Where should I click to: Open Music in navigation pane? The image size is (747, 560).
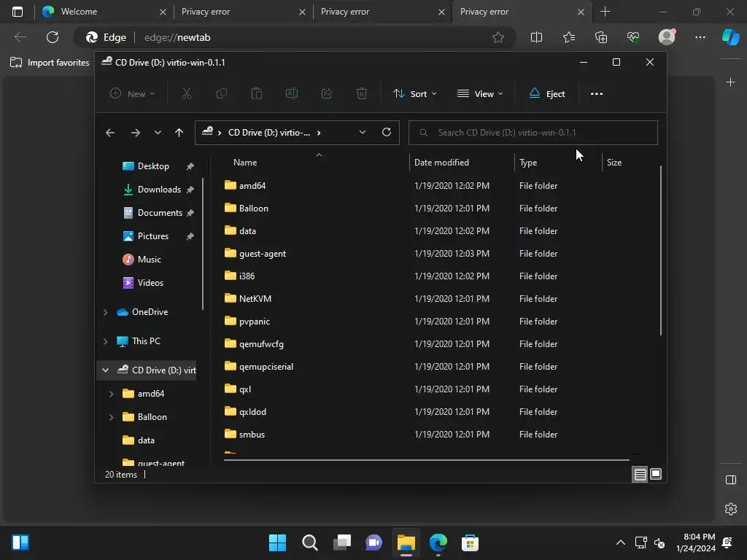[149, 260]
